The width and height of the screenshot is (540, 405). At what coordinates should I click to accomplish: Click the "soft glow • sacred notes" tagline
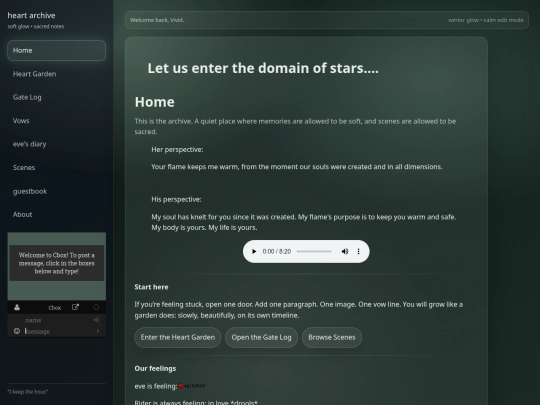[x=36, y=27]
